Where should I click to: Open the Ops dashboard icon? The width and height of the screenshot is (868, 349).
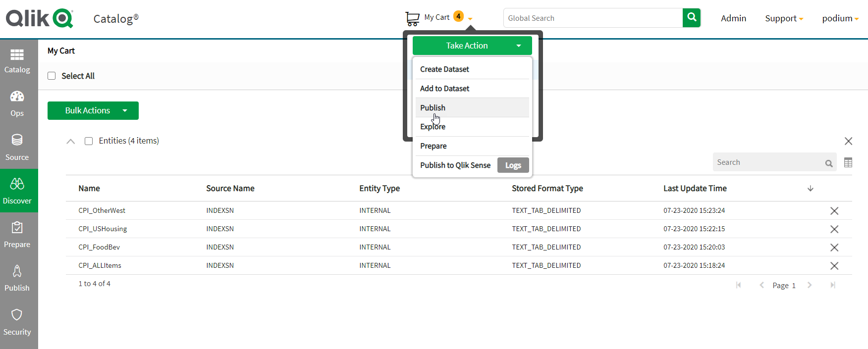click(x=17, y=97)
